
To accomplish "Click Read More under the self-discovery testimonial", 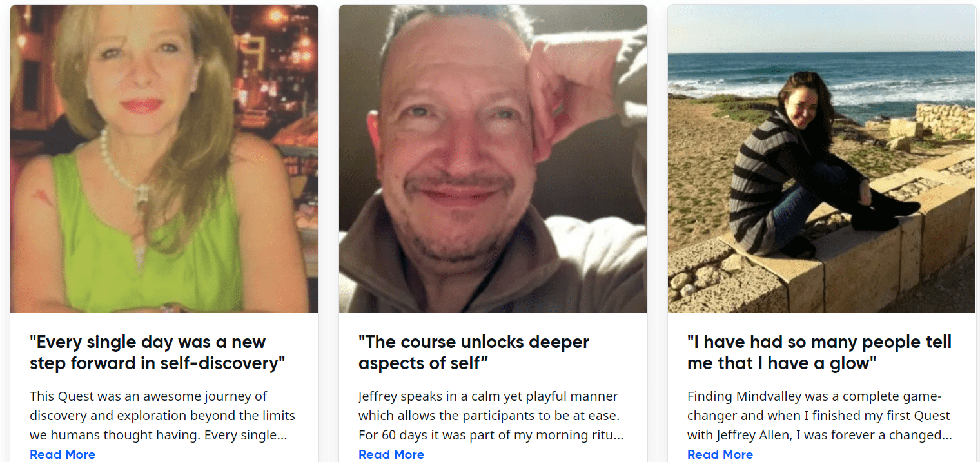I will point(63,454).
